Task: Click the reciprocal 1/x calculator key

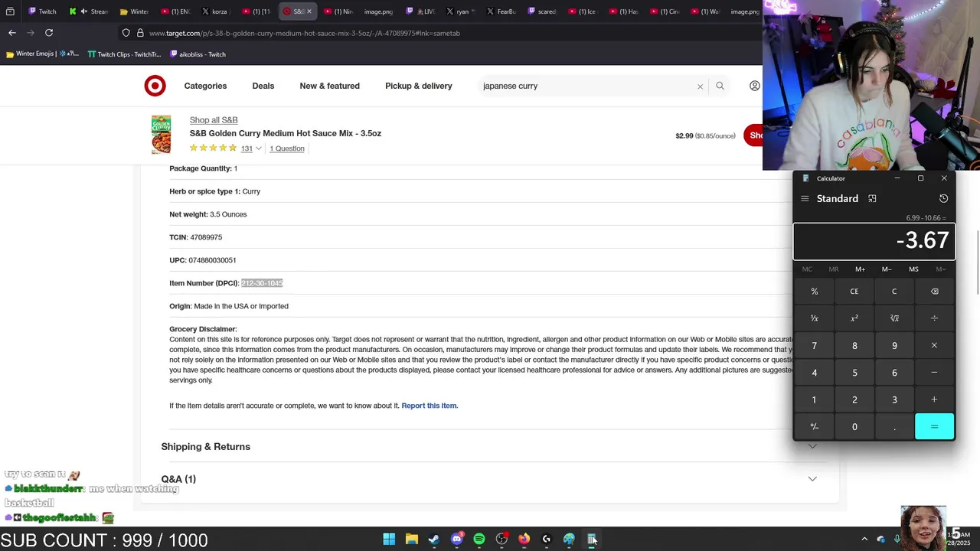Action: pyautogui.click(x=814, y=318)
